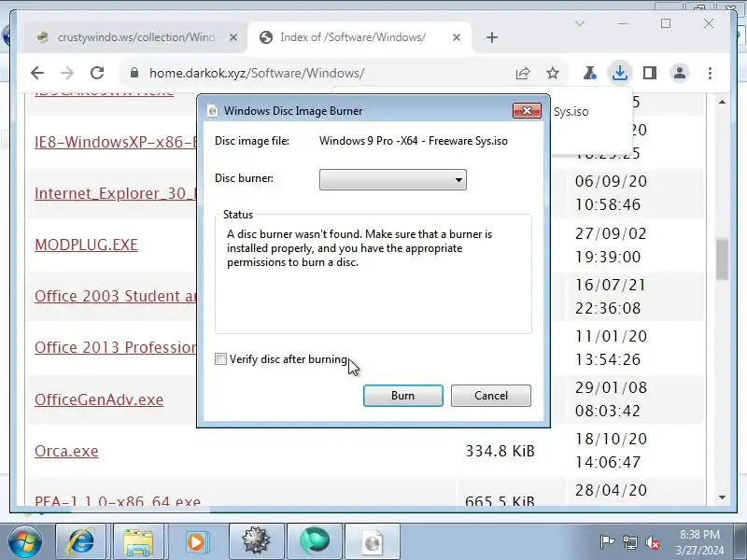Close the Index of /Software/Windows/ tab

point(457,37)
